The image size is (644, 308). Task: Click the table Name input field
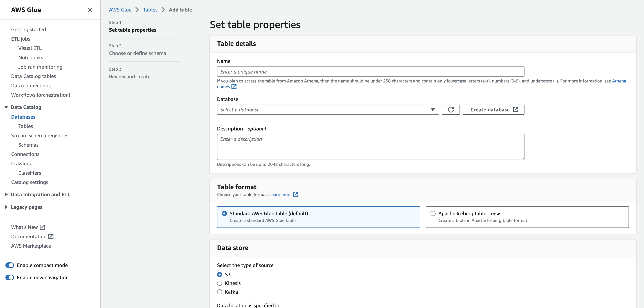[x=370, y=72]
